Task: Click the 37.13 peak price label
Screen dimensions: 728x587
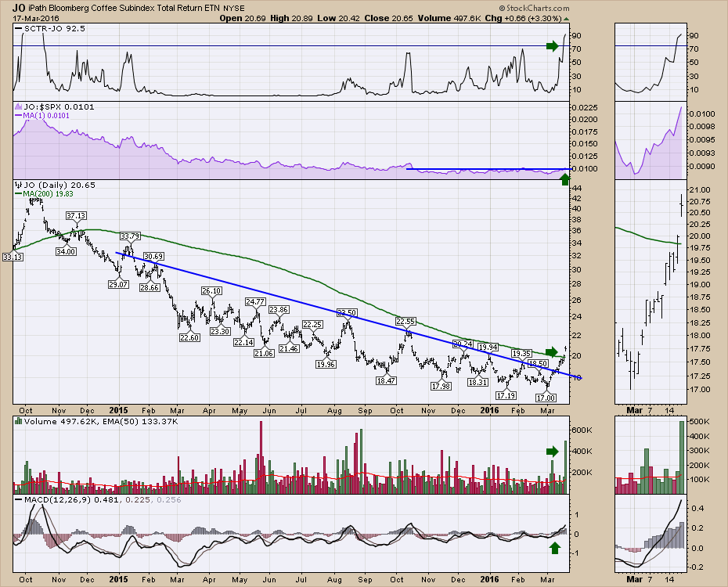Action: pyautogui.click(x=76, y=216)
